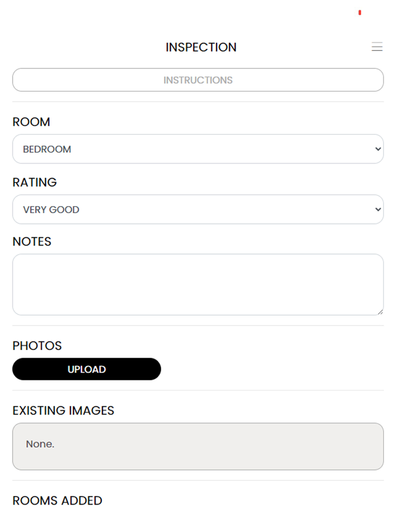Click the Rating dropdown chevron arrow

tap(378, 209)
